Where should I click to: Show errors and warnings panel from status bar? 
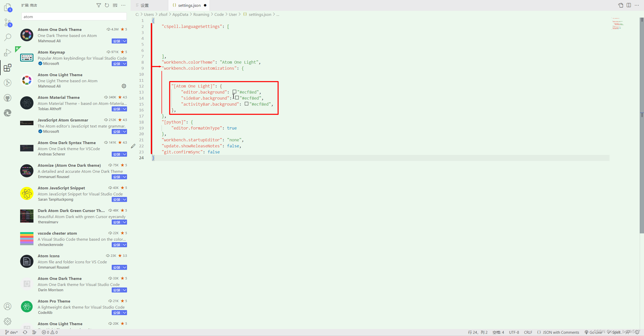tap(50, 332)
